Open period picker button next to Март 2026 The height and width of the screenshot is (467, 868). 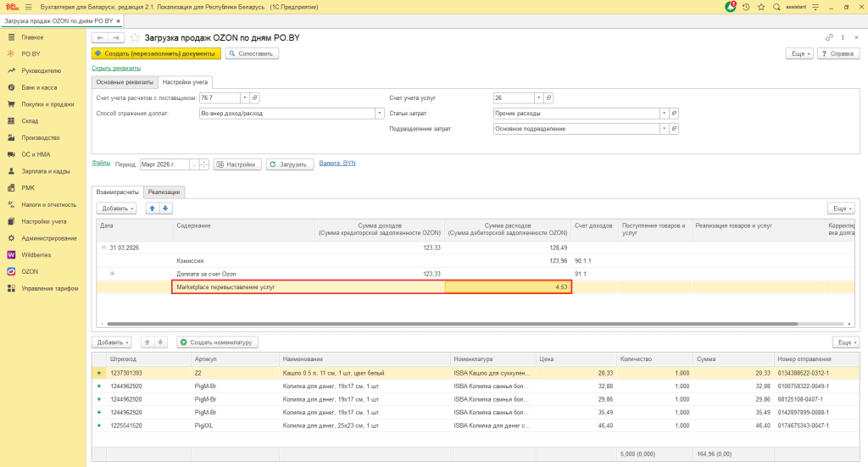click(194, 164)
